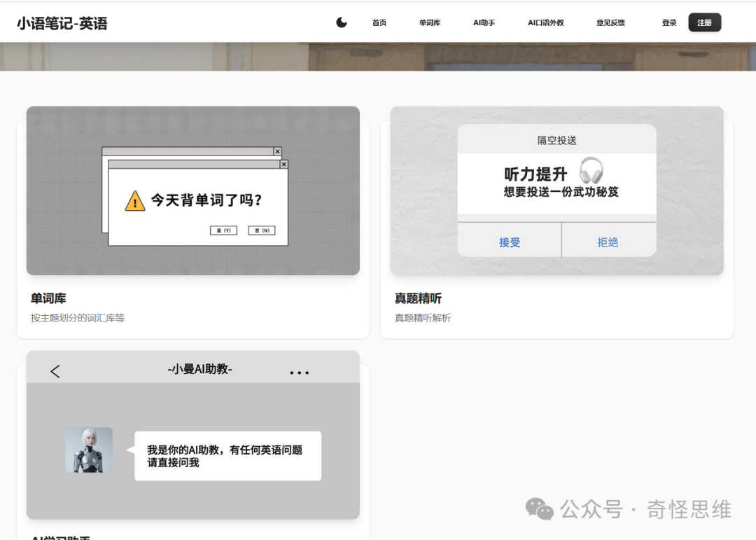Click the X on the back dialog window
The width and height of the screenshot is (756, 540).
coord(277,151)
